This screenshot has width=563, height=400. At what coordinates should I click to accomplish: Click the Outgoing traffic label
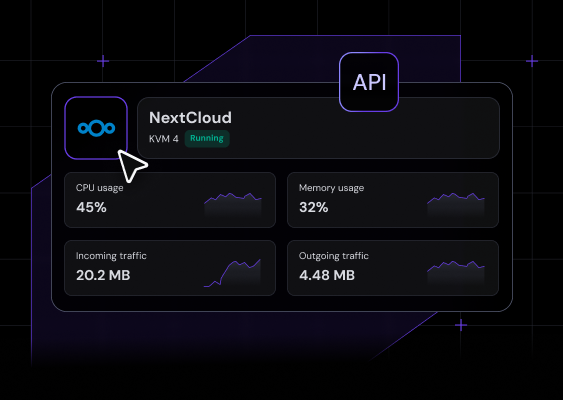pyautogui.click(x=334, y=256)
